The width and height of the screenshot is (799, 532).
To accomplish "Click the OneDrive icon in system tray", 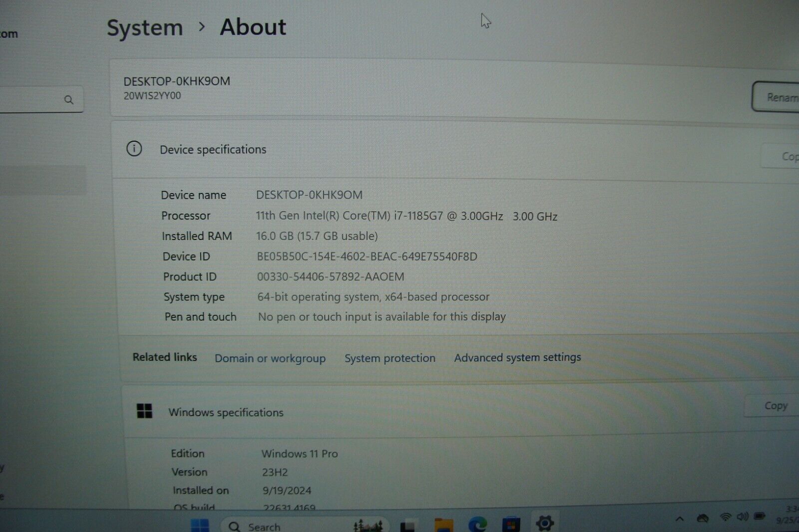I will coord(702,520).
